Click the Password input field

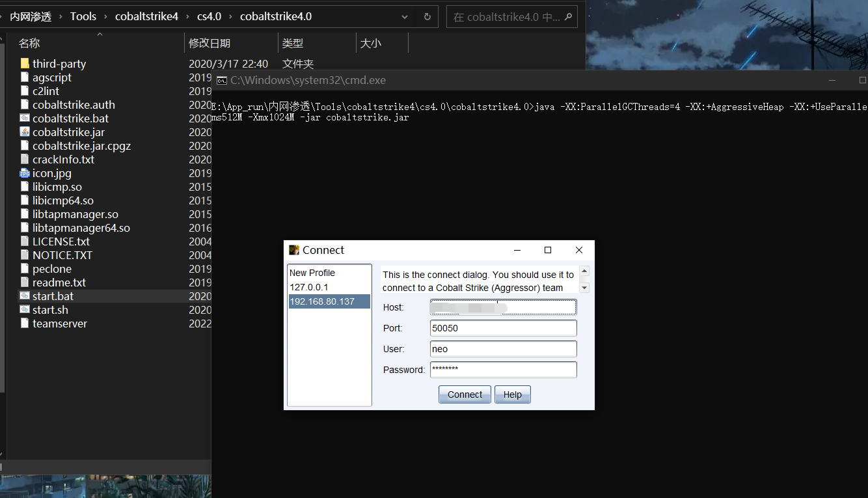point(504,370)
